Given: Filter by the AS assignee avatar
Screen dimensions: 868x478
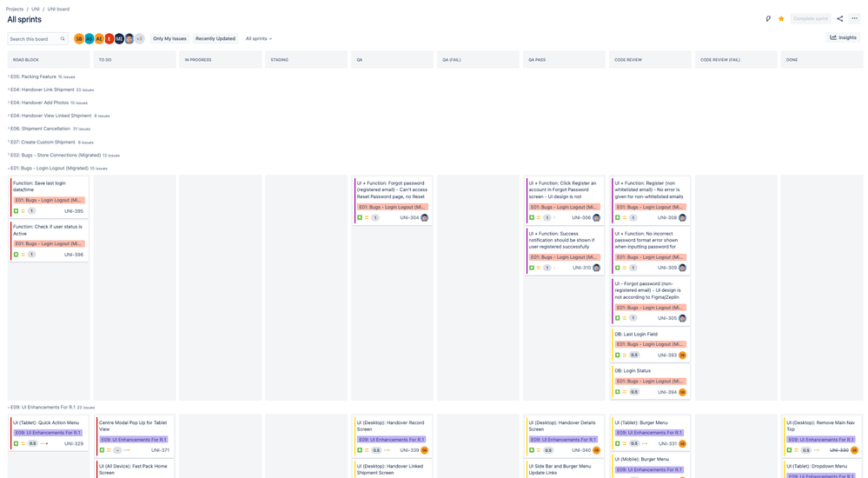Looking at the screenshot, I should (89, 39).
